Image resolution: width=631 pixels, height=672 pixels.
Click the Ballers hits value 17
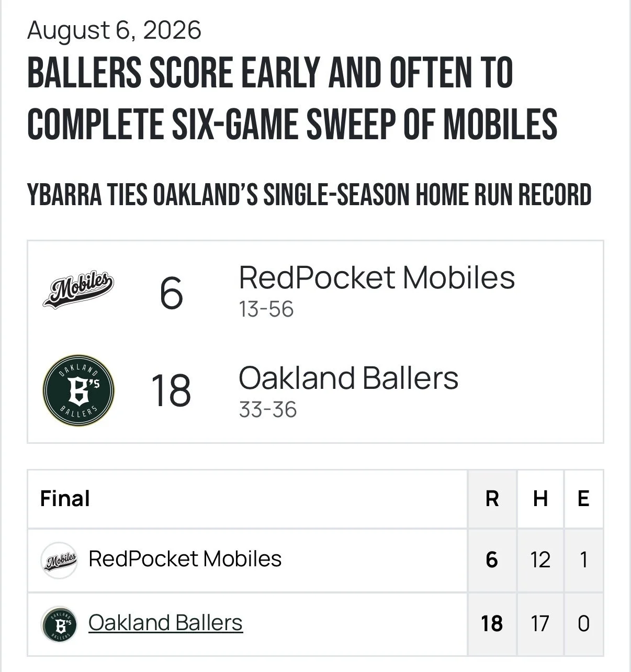pyautogui.click(x=540, y=623)
